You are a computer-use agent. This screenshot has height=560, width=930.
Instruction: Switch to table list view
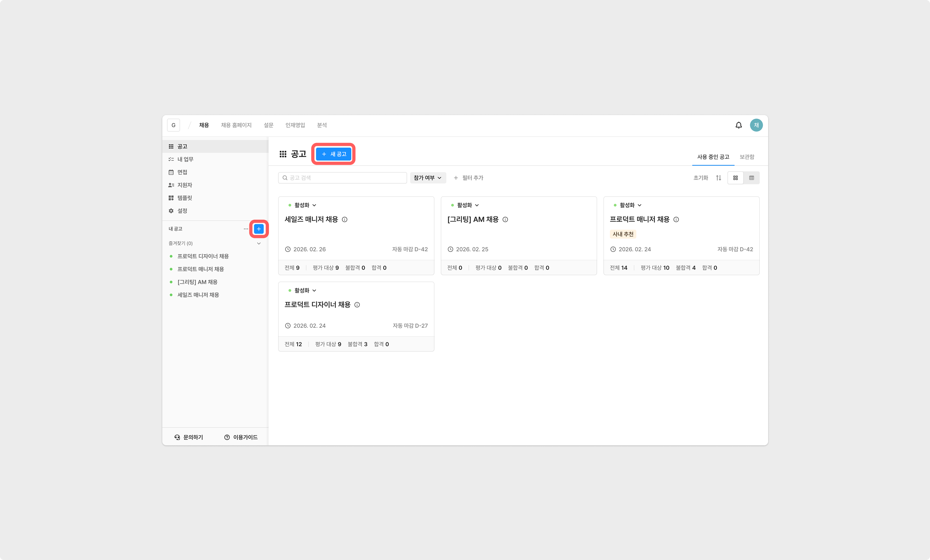tap(751, 178)
